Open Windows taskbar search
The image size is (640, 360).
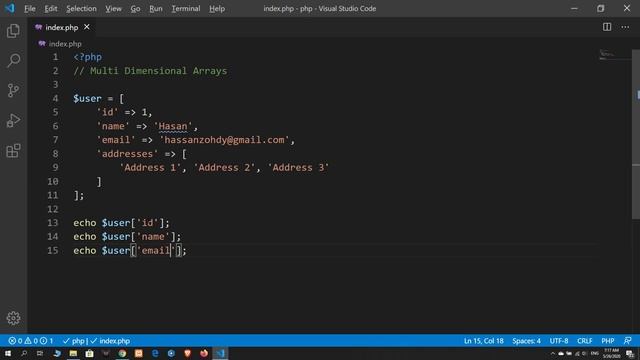[24, 353]
